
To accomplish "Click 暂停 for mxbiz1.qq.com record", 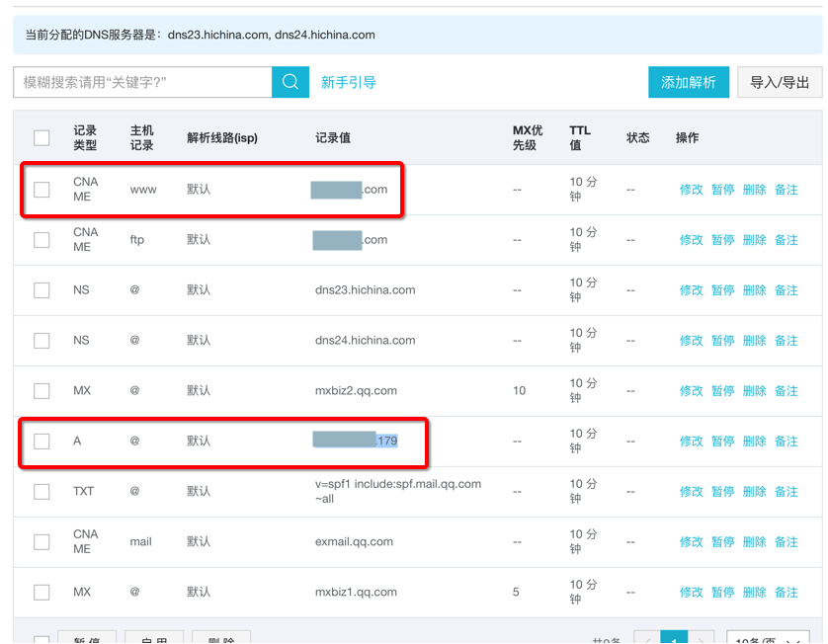I will pos(723,593).
